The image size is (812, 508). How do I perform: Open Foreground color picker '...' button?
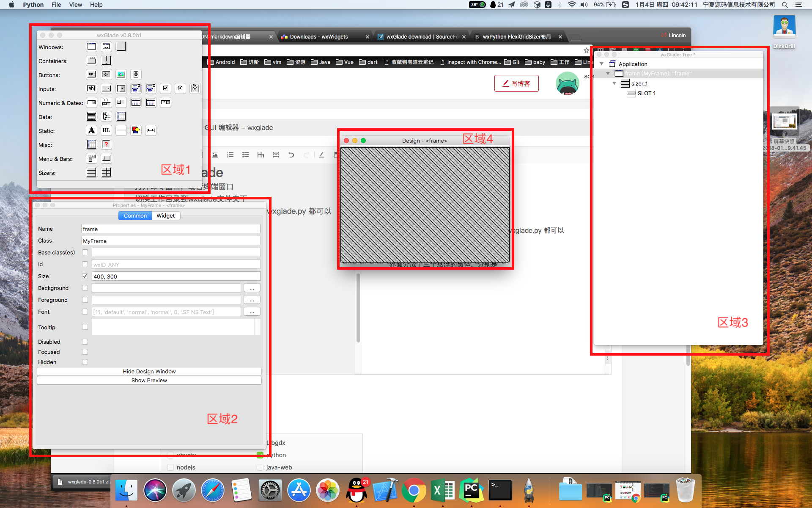pyautogui.click(x=252, y=300)
